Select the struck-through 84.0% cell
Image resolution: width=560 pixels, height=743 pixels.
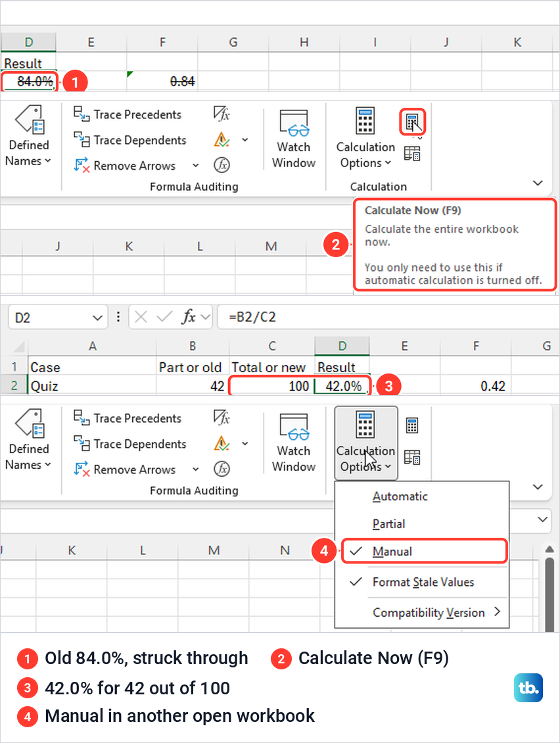[x=29, y=82]
